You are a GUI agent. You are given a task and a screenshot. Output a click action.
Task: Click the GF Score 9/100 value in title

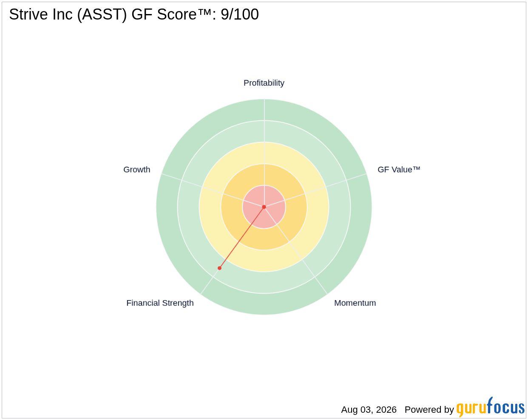coord(240,14)
